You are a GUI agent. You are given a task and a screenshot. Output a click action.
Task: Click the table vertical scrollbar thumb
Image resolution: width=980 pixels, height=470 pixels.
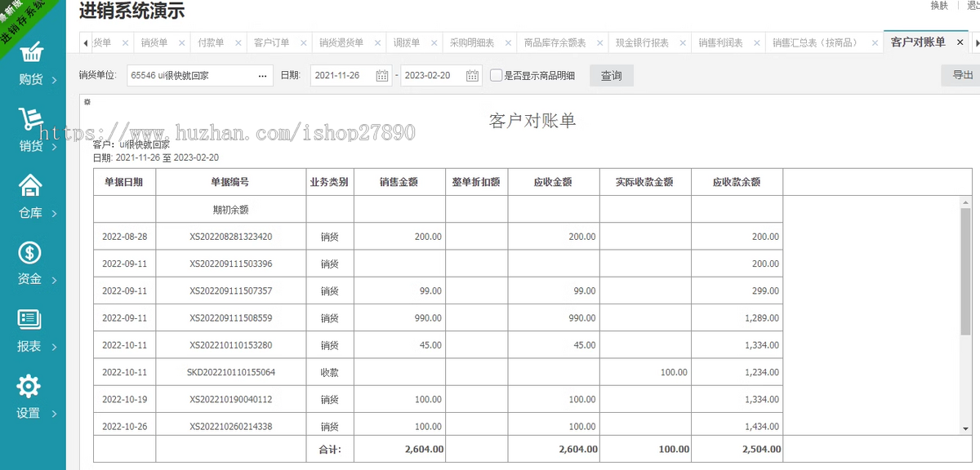[966, 272]
